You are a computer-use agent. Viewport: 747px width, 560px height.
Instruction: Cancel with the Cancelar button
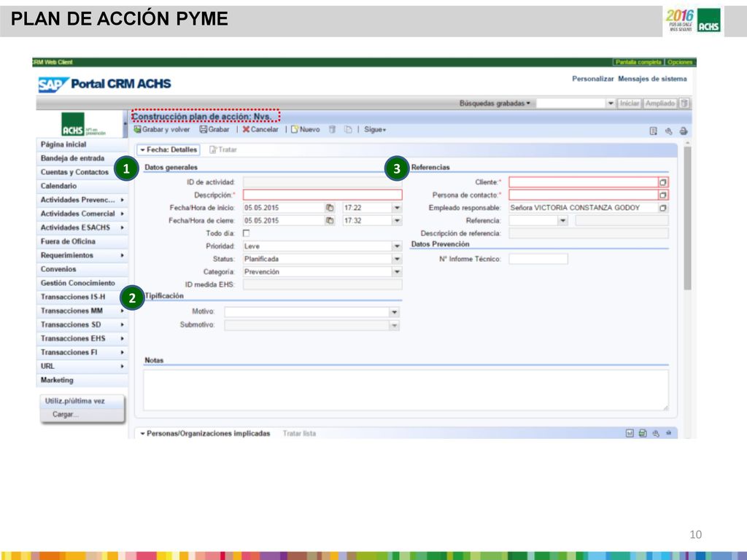260,130
